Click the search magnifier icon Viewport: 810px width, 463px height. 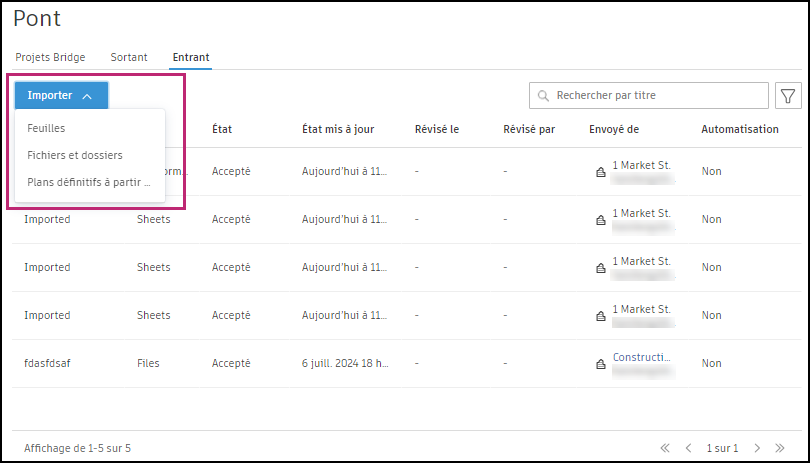coord(543,96)
